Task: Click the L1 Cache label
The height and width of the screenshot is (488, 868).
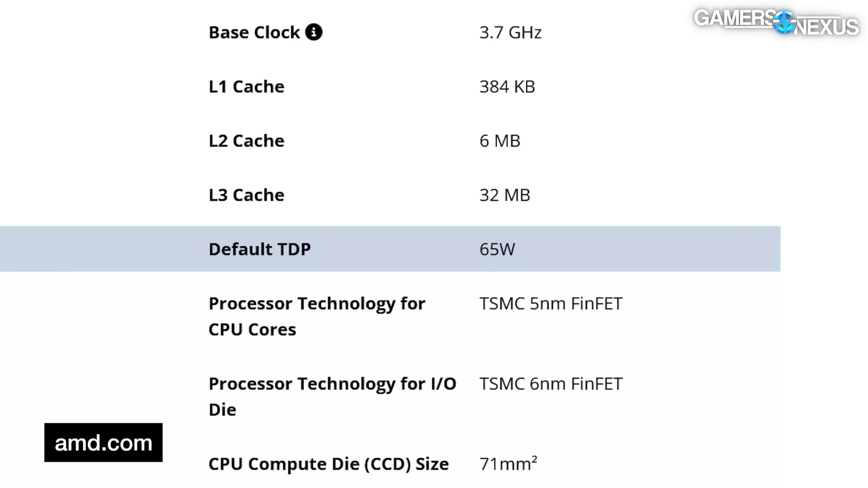Action: click(x=246, y=87)
